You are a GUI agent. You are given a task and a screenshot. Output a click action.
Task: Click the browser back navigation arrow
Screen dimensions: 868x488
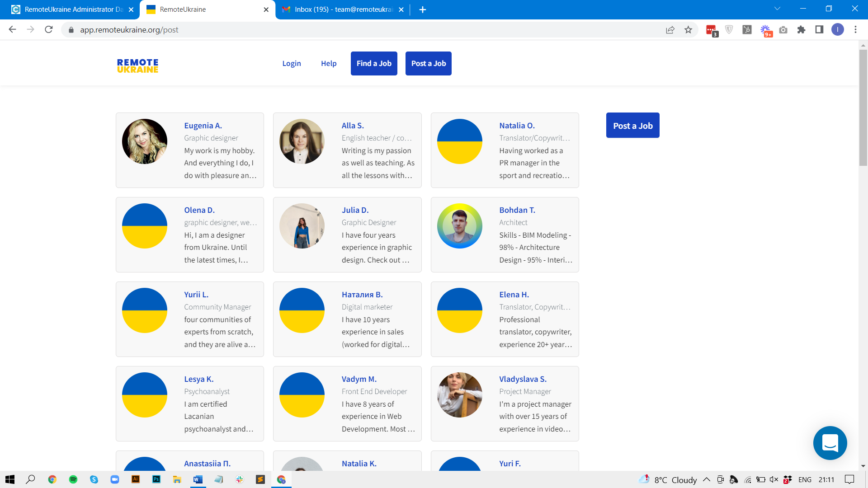pos(12,30)
